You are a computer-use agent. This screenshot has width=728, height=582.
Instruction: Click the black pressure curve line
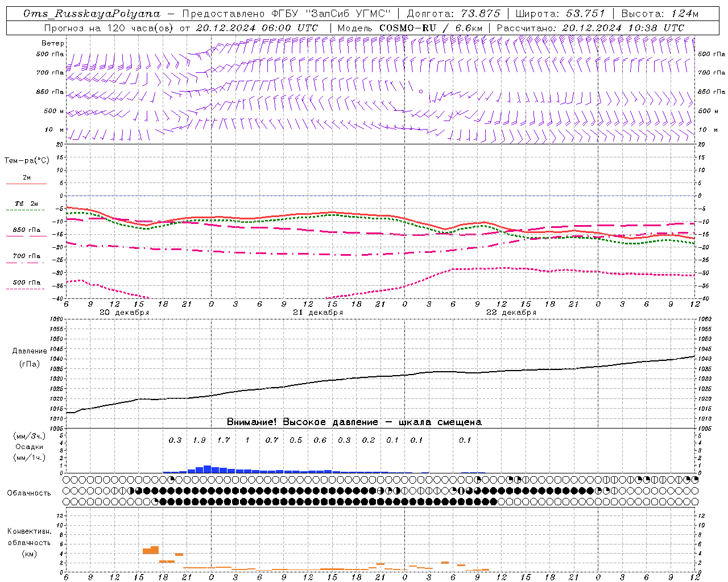[x=381, y=376]
